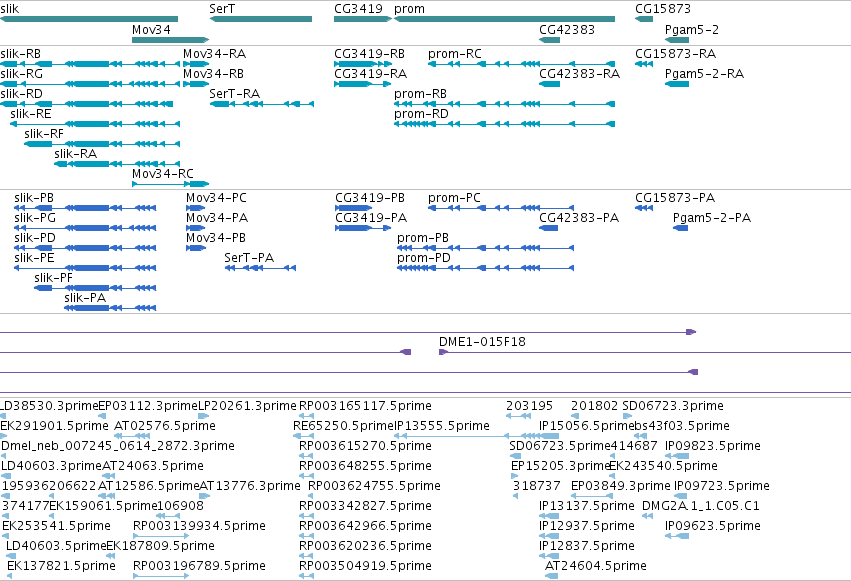Select the CG15873 gene label
This screenshot has height=581, width=851.
[663, 9]
